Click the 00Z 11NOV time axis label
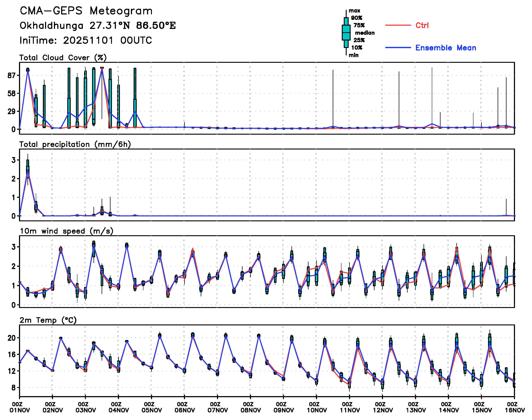Image resolution: width=532 pixels, height=420 pixels. click(349, 407)
